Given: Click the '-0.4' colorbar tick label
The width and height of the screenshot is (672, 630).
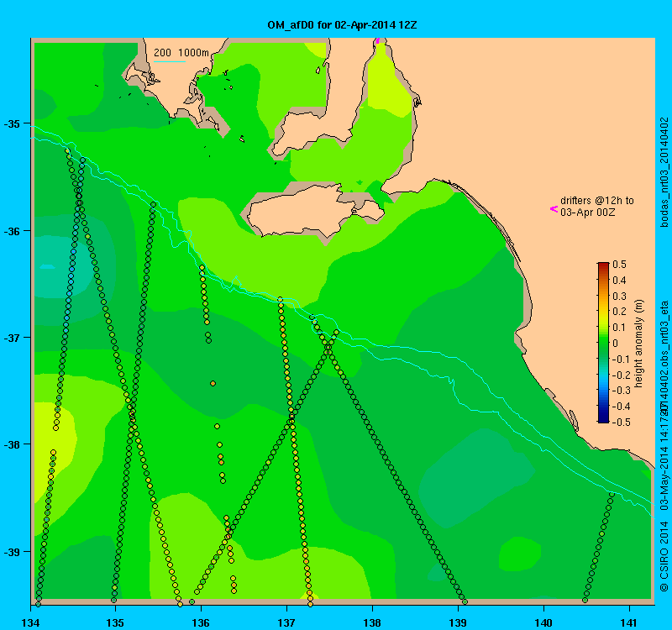Looking at the screenshot, I should (x=621, y=407).
